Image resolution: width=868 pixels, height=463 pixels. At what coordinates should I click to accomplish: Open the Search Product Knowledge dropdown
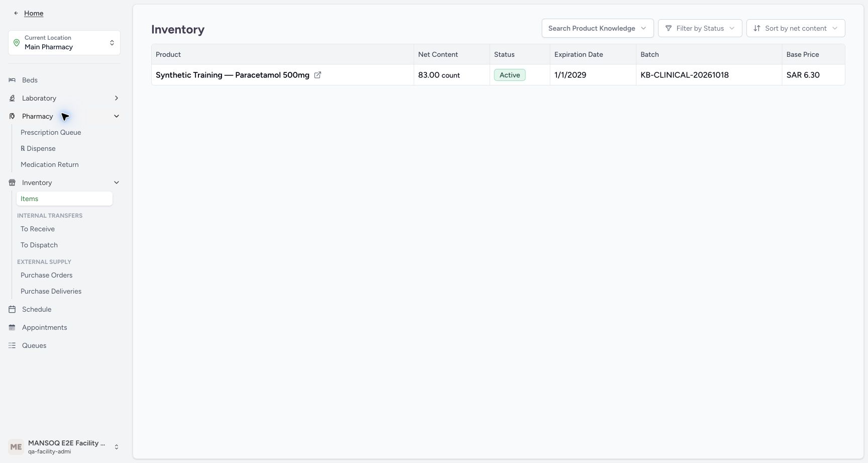(597, 28)
